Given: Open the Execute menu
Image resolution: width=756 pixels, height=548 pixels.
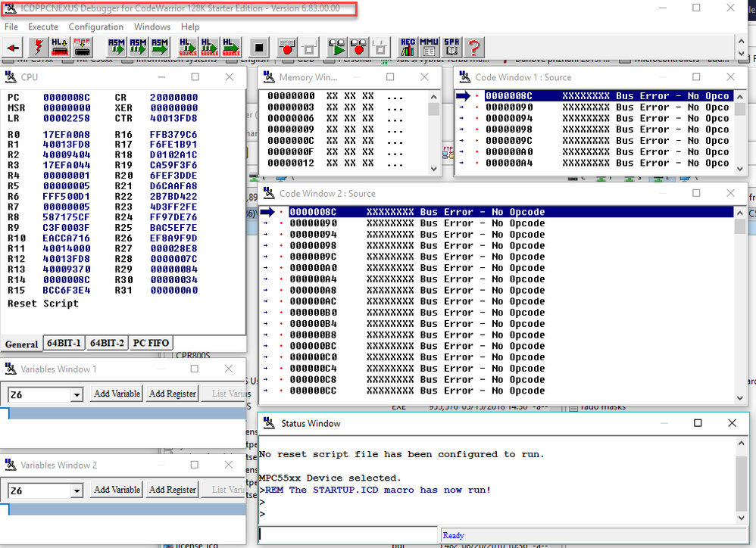Looking at the screenshot, I should [x=43, y=27].
